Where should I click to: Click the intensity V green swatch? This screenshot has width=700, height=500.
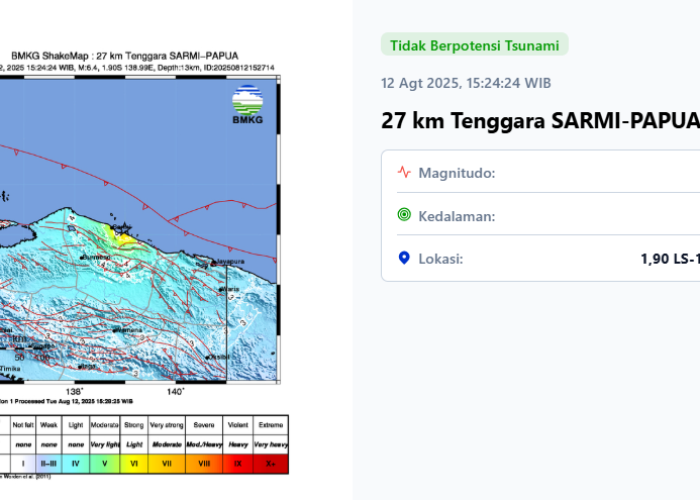[x=104, y=464]
